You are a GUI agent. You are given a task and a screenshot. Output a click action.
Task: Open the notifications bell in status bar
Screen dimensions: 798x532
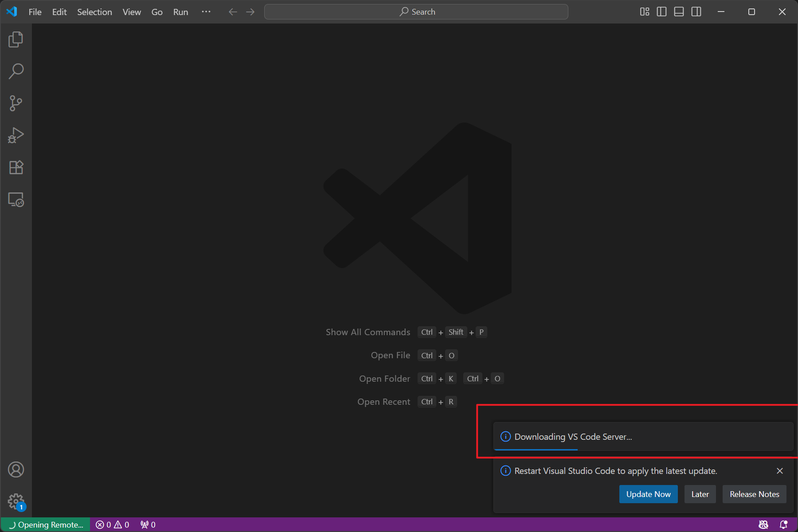783,524
